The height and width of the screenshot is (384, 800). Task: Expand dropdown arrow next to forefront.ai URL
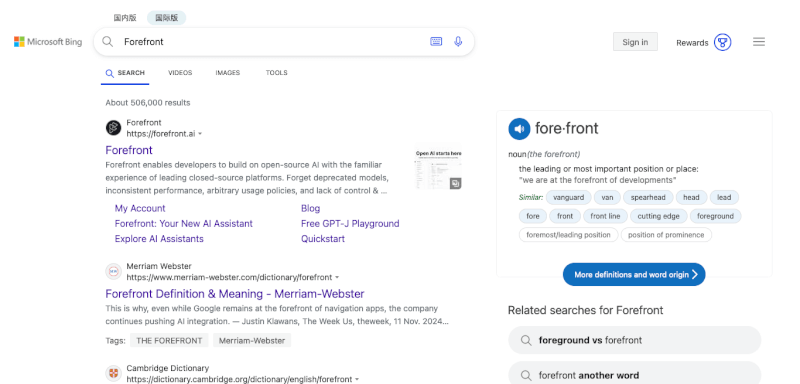point(200,134)
